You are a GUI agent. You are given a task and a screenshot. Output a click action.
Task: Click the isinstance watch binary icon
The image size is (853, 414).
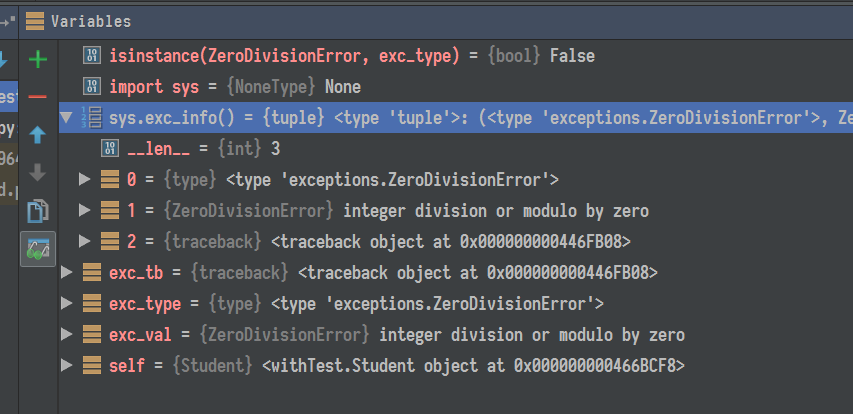(x=92, y=57)
